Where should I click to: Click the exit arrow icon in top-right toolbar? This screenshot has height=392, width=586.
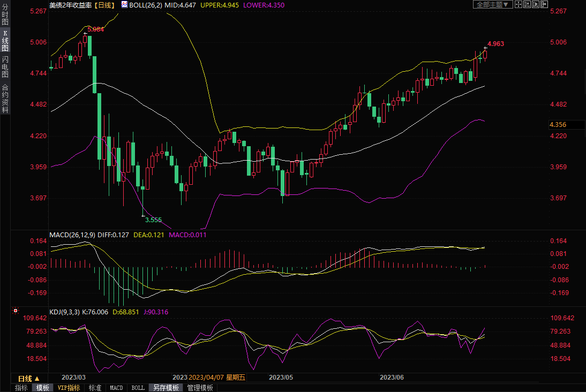[x=544, y=4]
